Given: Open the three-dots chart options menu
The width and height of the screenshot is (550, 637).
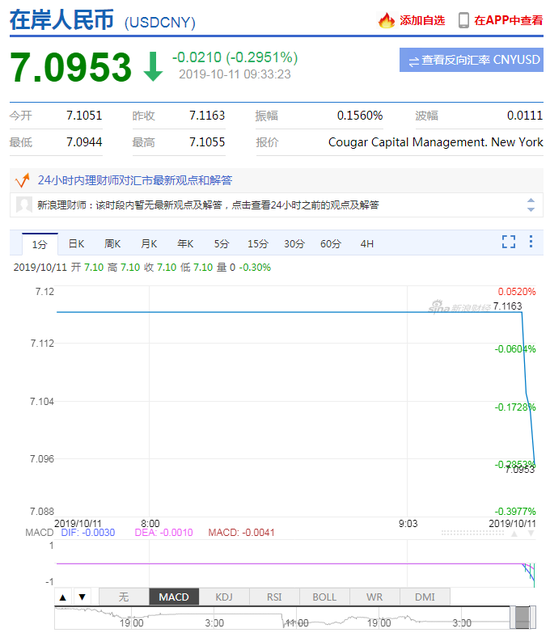Looking at the screenshot, I should click(531, 241).
